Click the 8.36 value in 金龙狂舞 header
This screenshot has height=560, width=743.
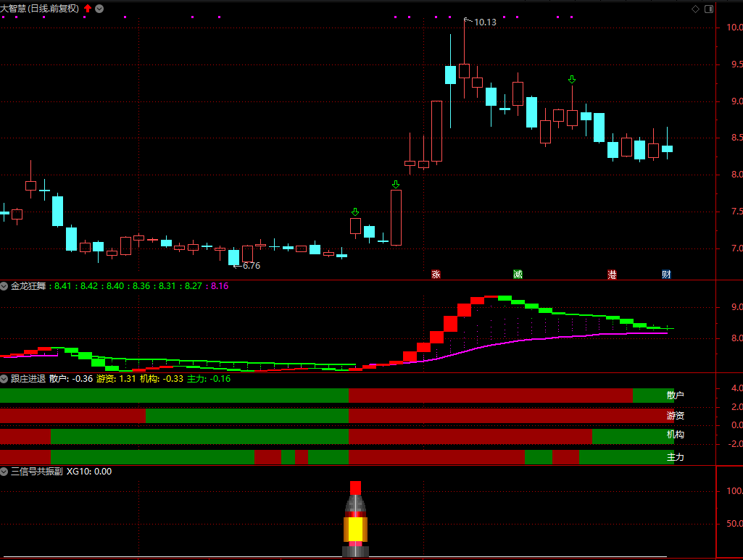(x=141, y=286)
